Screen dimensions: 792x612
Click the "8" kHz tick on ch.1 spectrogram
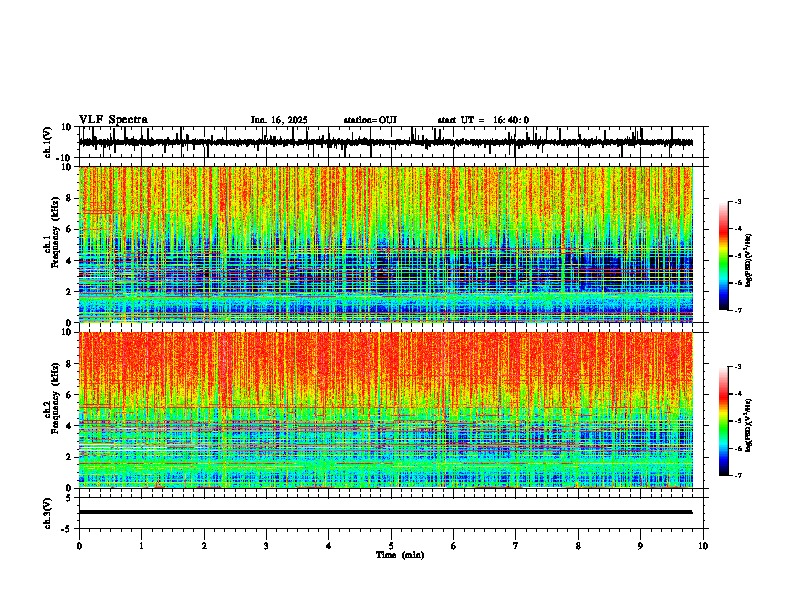click(69, 198)
